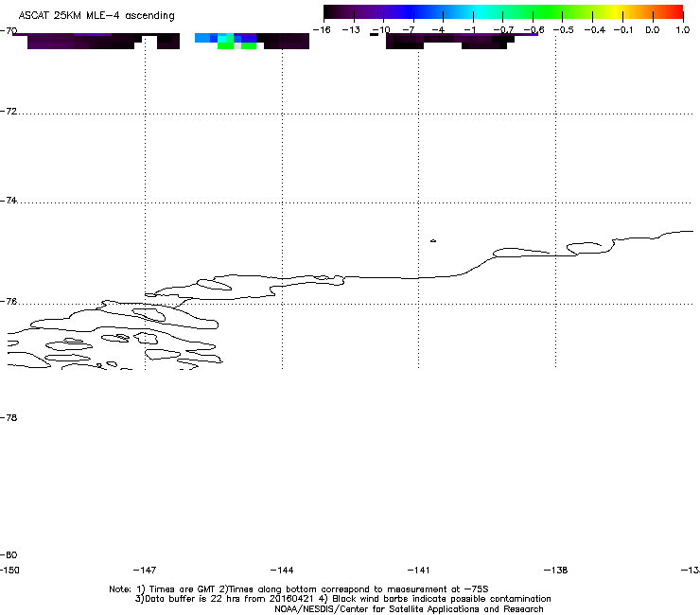Click the -80 latitude label
Image resolution: width=700 pixels, height=615 pixels.
pyautogui.click(x=9, y=554)
